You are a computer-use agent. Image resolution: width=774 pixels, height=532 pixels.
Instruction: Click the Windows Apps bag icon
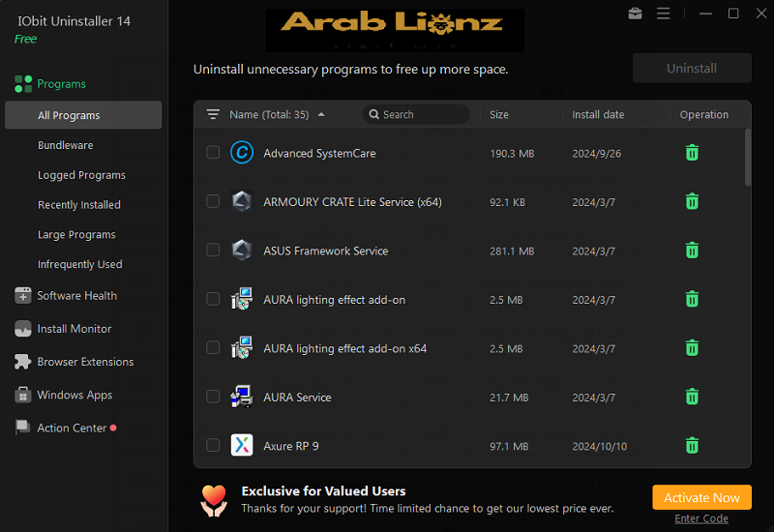pyautogui.click(x=22, y=395)
